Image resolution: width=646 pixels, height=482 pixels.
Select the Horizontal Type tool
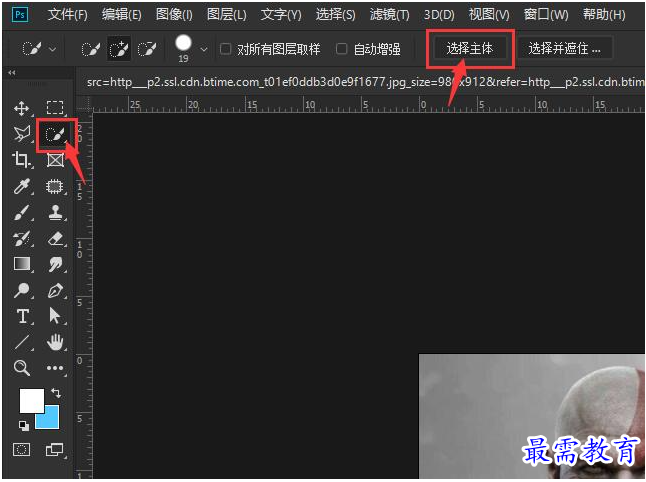tap(22, 316)
